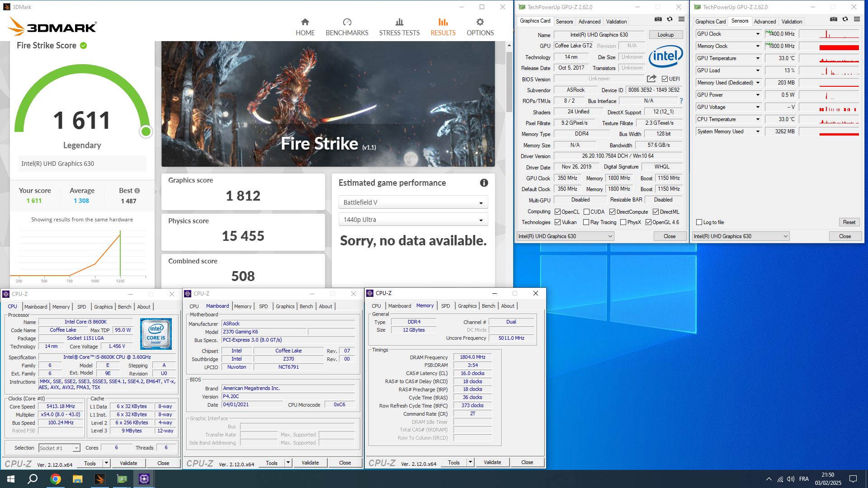Screen dimensions: 868x488
Task: Expand the Memory Clock sensor dropdown
Action: pyautogui.click(x=758, y=46)
